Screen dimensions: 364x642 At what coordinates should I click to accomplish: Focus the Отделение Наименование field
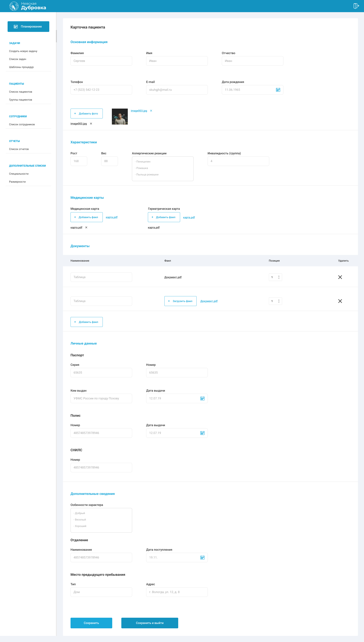(101, 557)
